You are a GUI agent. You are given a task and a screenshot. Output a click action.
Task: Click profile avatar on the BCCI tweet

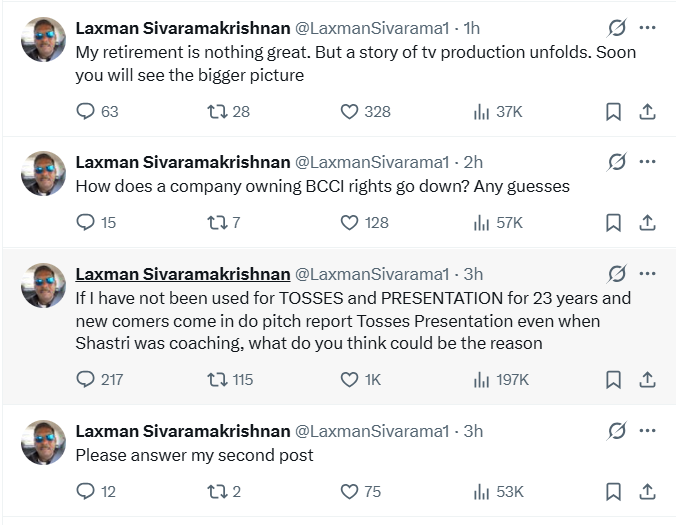pyautogui.click(x=43, y=173)
